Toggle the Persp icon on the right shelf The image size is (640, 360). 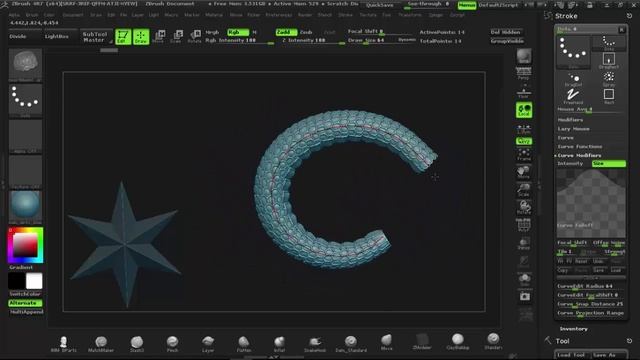pos(524,73)
